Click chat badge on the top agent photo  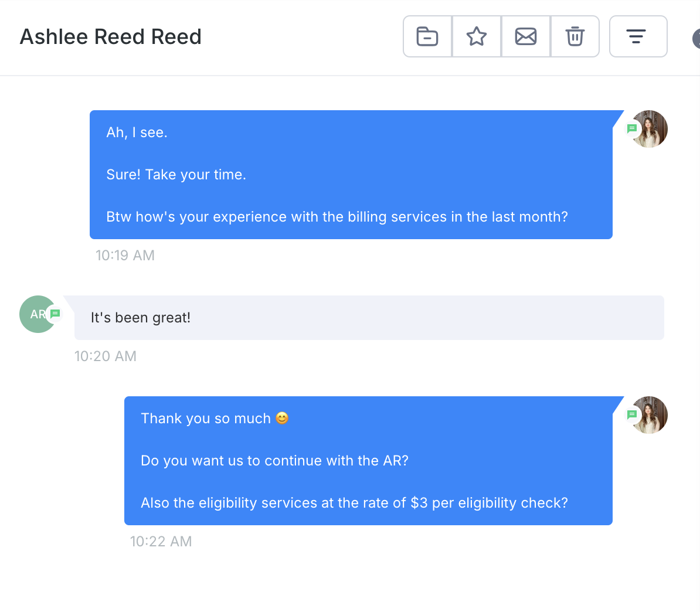(632, 128)
